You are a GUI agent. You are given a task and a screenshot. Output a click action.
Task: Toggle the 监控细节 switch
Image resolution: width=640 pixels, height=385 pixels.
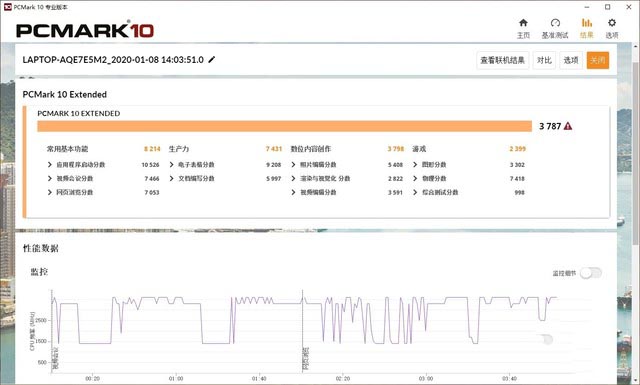pyautogui.click(x=591, y=273)
